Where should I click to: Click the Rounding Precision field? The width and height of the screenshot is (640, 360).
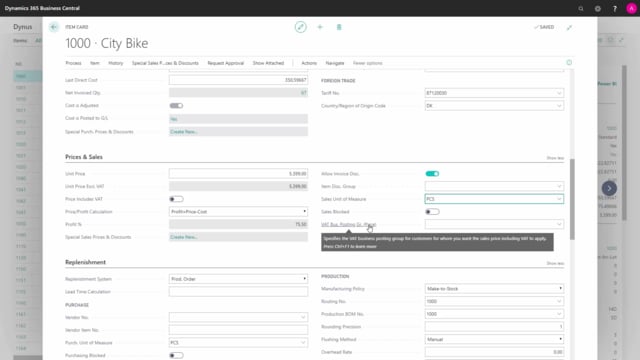click(x=494, y=327)
